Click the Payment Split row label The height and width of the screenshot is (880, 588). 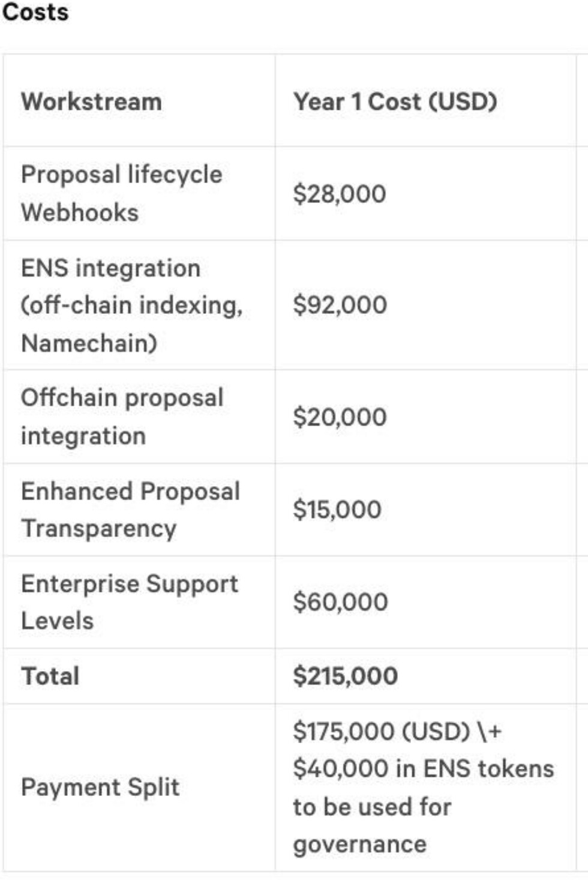pyautogui.click(x=100, y=788)
